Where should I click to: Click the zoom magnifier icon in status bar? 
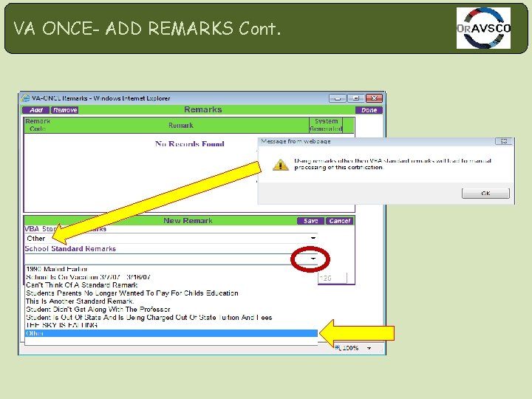click(x=338, y=348)
